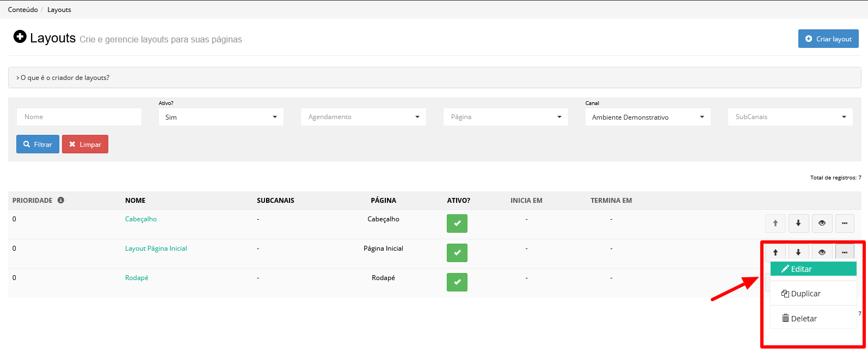This screenshot has height=354, width=868.
Task: Select Deletar in the context menu
Action: 814,319
